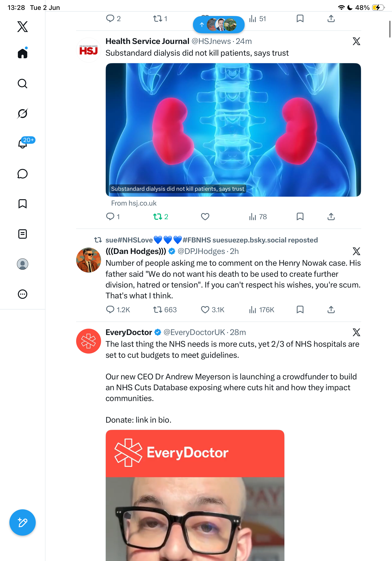The height and width of the screenshot is (561, 392).
Task: Open the @EveryDoctorUK handle link
Action: (x=194, y=332)
